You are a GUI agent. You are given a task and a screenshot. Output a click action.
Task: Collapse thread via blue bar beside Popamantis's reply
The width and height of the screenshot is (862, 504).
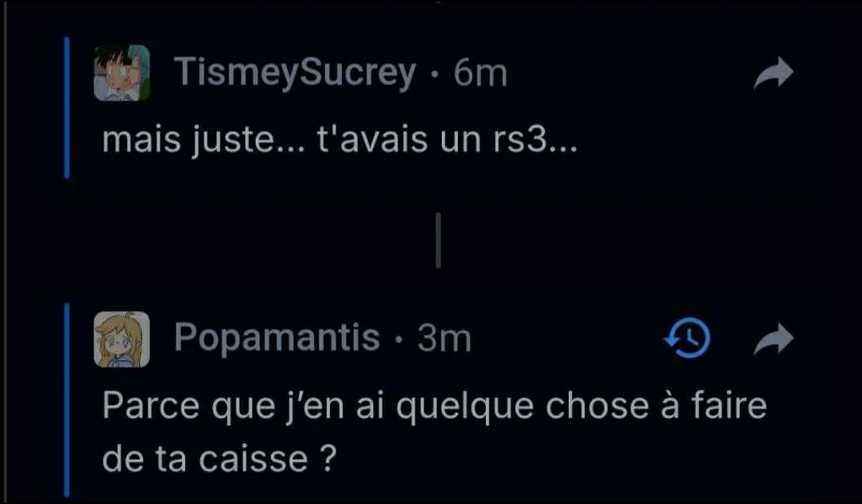click(67, 400)
